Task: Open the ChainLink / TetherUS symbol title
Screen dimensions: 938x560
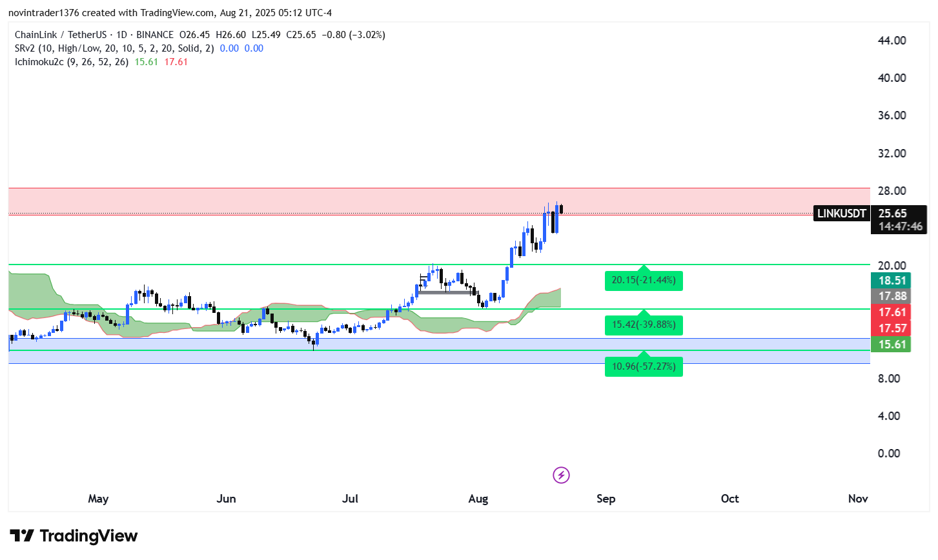Action: pyautogui.click(x=60, y=35)
